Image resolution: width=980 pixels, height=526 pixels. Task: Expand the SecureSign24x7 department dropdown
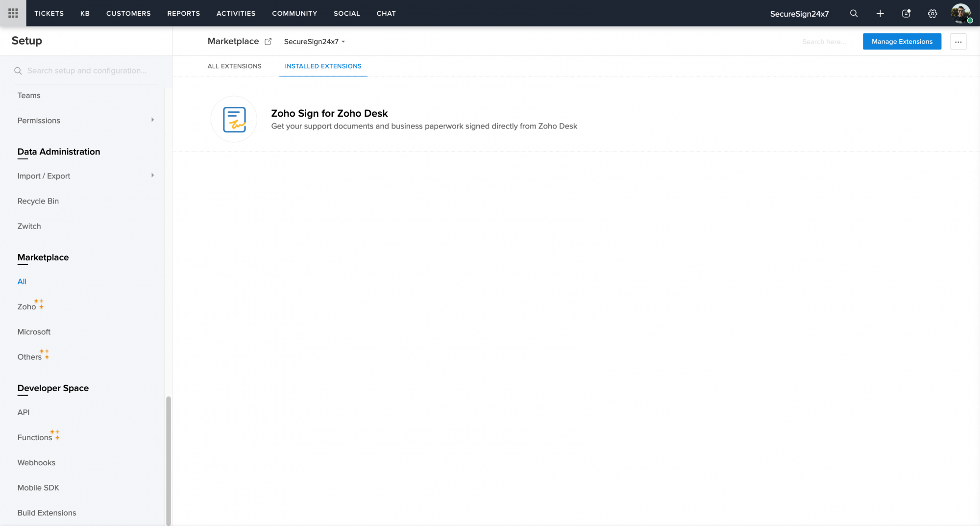pyautogui.click(x=314, y=42)
